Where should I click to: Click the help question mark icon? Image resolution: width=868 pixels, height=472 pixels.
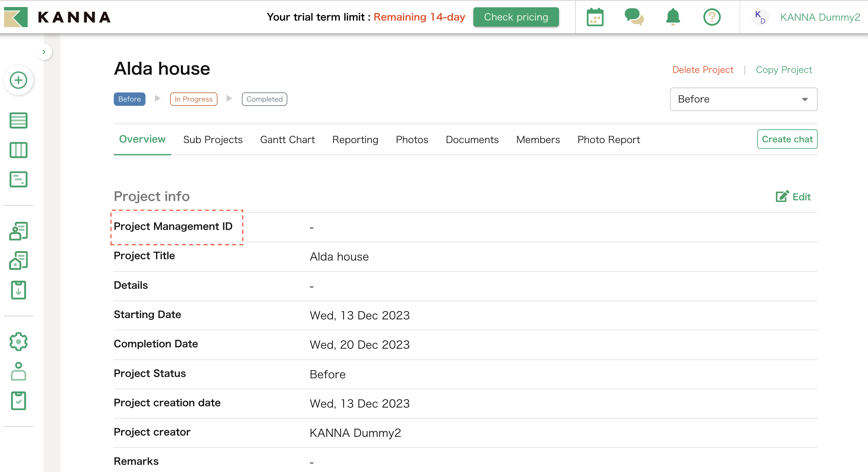(712, 17)
